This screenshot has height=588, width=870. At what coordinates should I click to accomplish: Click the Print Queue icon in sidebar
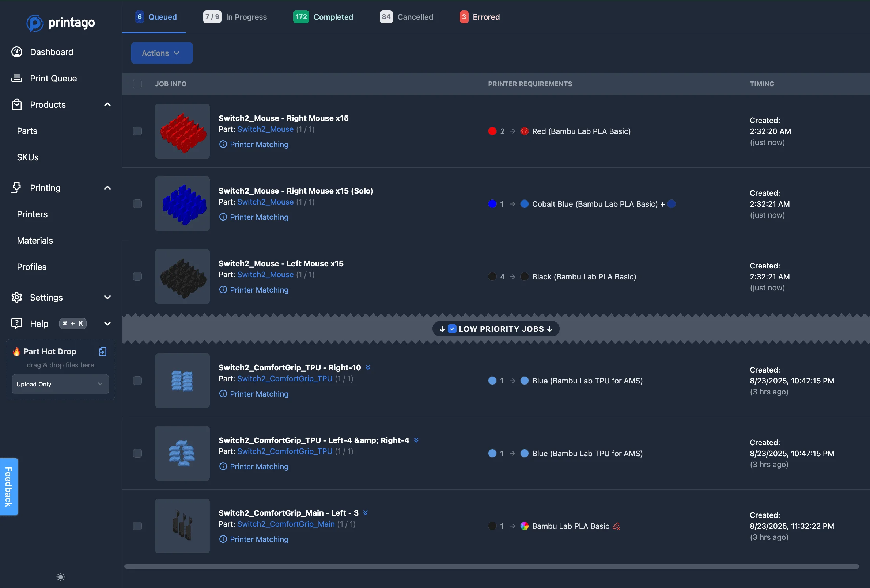pyautogui.click(x=17, y=78)
